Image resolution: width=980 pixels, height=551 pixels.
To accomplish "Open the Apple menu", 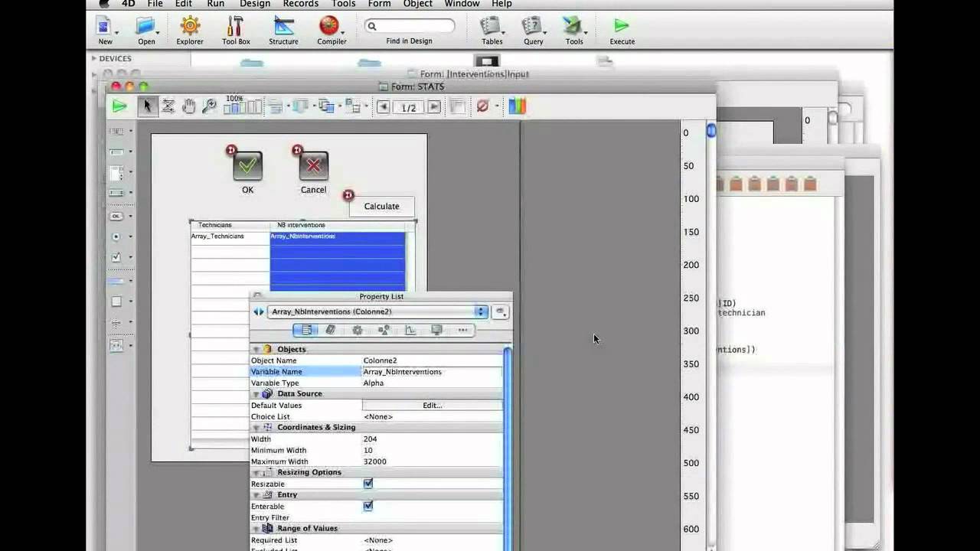I will pyautogui.click(x=104, y=4).
